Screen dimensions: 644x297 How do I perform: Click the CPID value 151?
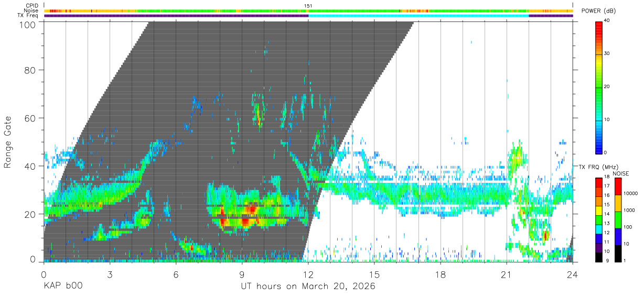[309, 6]
